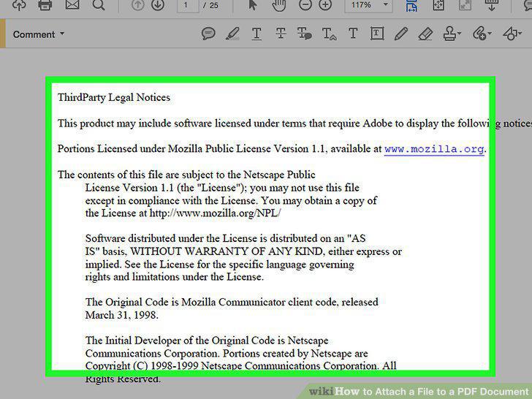
Task: Activate the hand pan tool
Action: coord(279,5)
